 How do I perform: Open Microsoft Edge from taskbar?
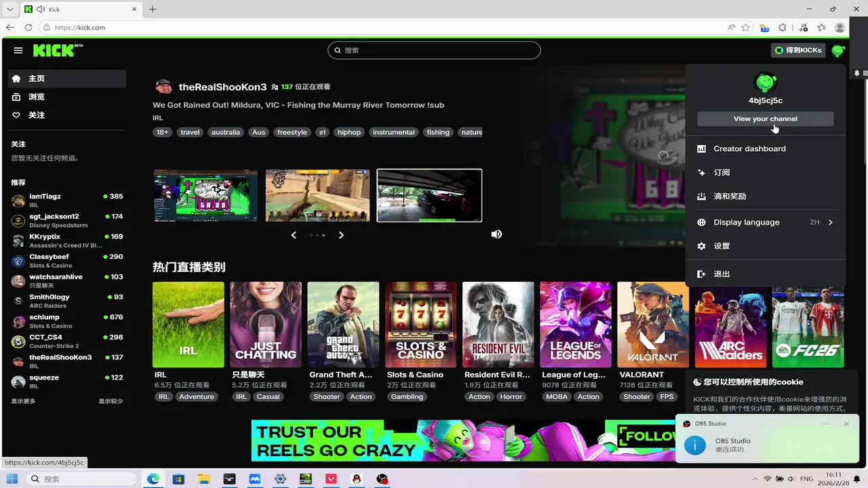(153, 479)
